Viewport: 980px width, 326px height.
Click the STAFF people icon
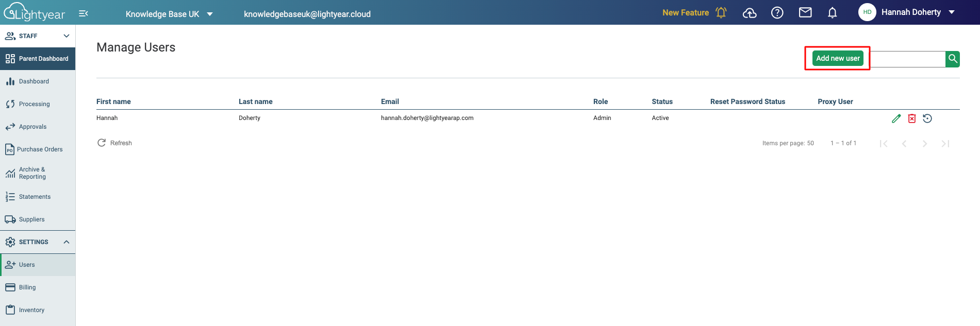[x=10, y=36]
